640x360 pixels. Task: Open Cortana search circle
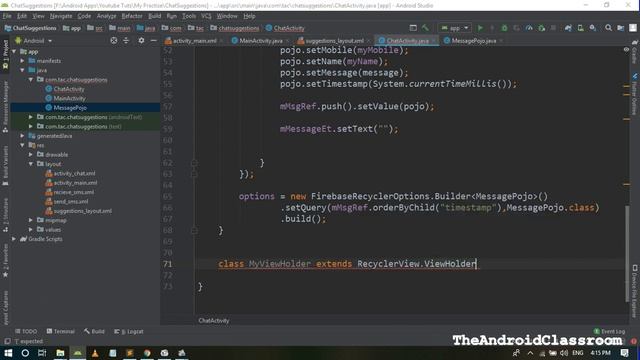[x=25, y=353]
